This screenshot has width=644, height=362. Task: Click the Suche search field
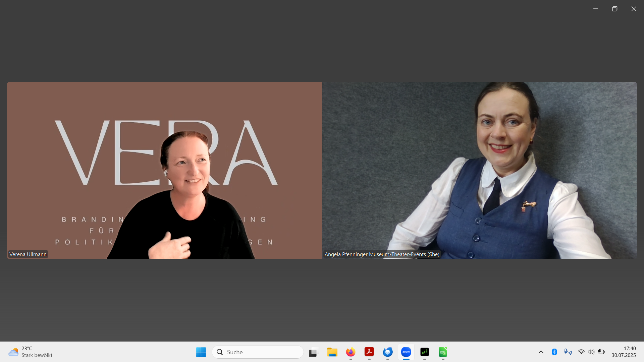click(x=258, y=352)
